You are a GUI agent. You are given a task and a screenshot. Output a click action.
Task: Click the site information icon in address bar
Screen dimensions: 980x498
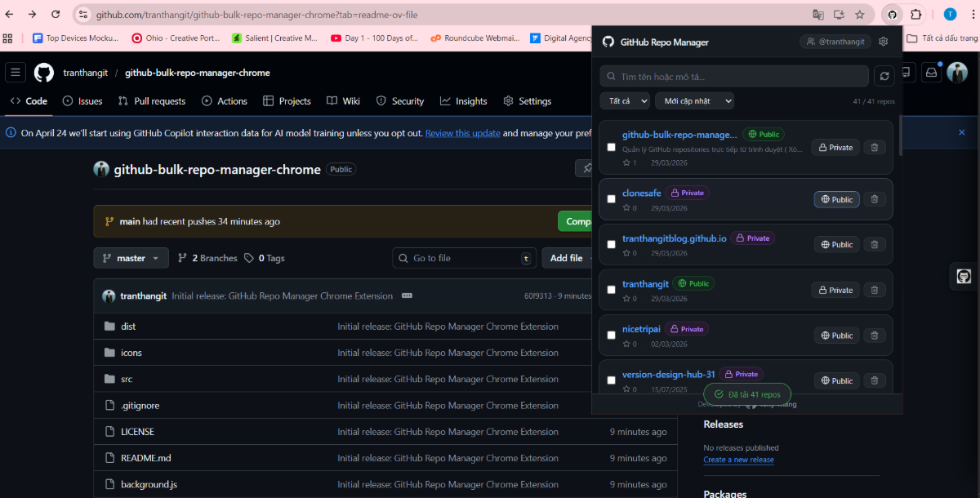(x=82, y=15)
